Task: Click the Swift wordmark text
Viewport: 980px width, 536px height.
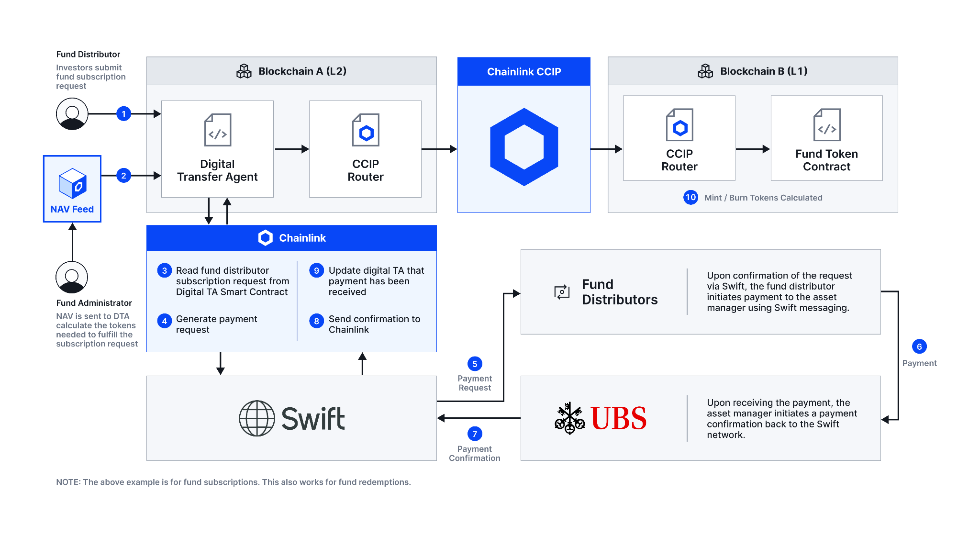Action: click(313, 419)
